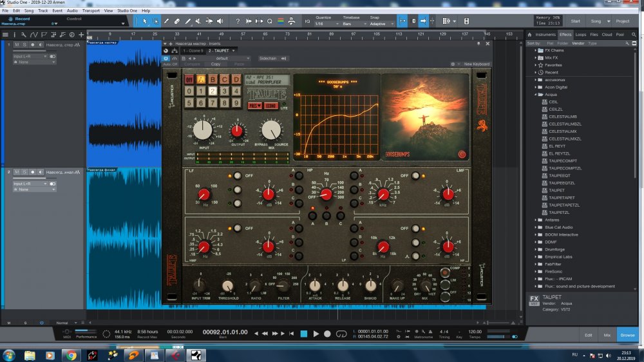644x362 pixels.
Task: Open the inspector i icon
Action: (14, 35)
